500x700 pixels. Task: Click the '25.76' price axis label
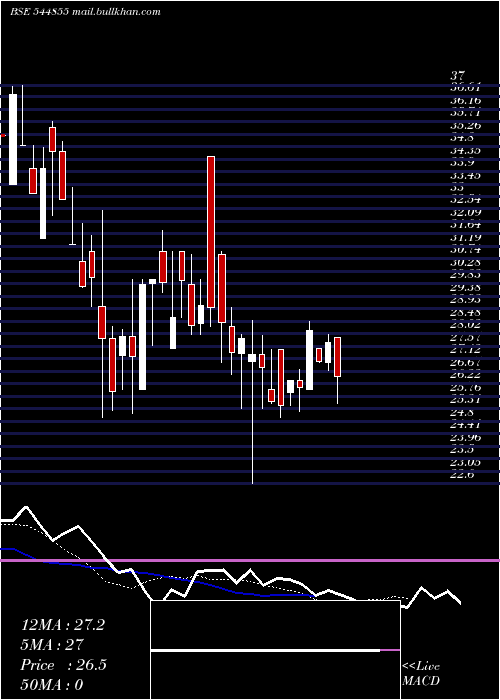(466, 388)
